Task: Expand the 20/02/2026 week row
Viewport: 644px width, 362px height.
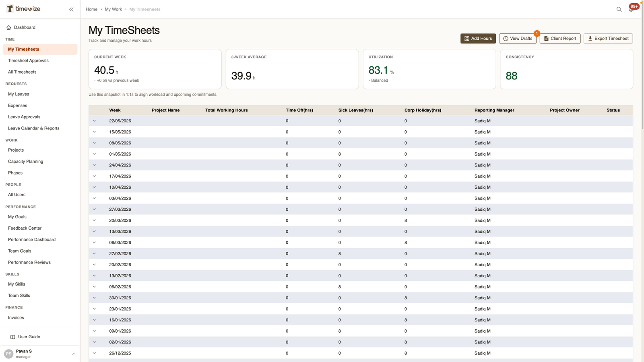Action: 94,265
